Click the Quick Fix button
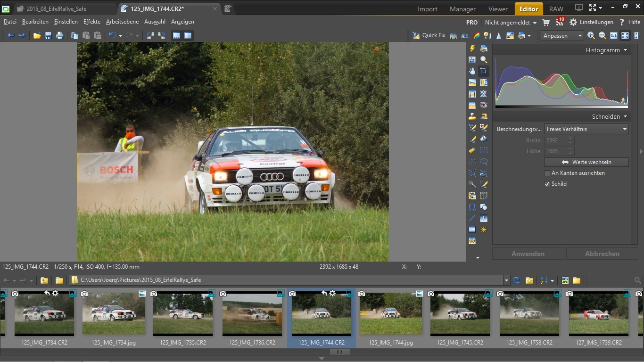Screen dimensions: 644x362 pyautogui.click(x=429, y=35)
